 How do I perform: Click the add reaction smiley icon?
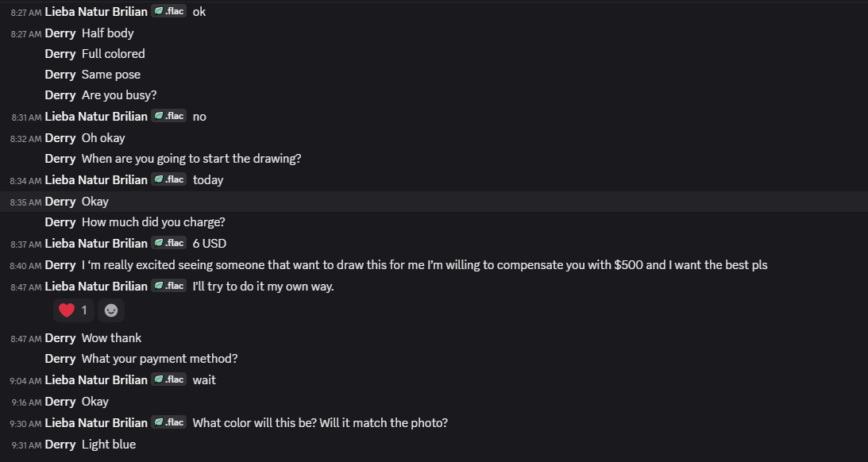pyautogui.click(x=111, y=310)
